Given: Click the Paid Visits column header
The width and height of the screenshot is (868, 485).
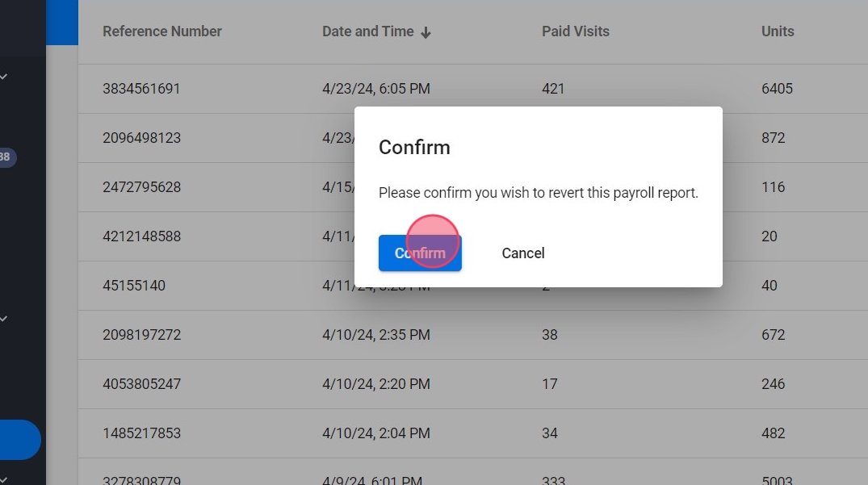Looking at the screenshot, I should [x=576, y=31].
